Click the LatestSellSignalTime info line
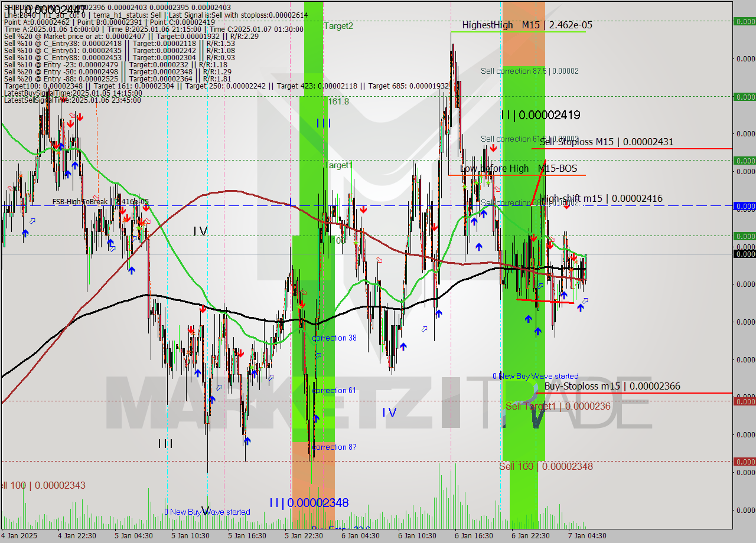 (x=73, y=100)
